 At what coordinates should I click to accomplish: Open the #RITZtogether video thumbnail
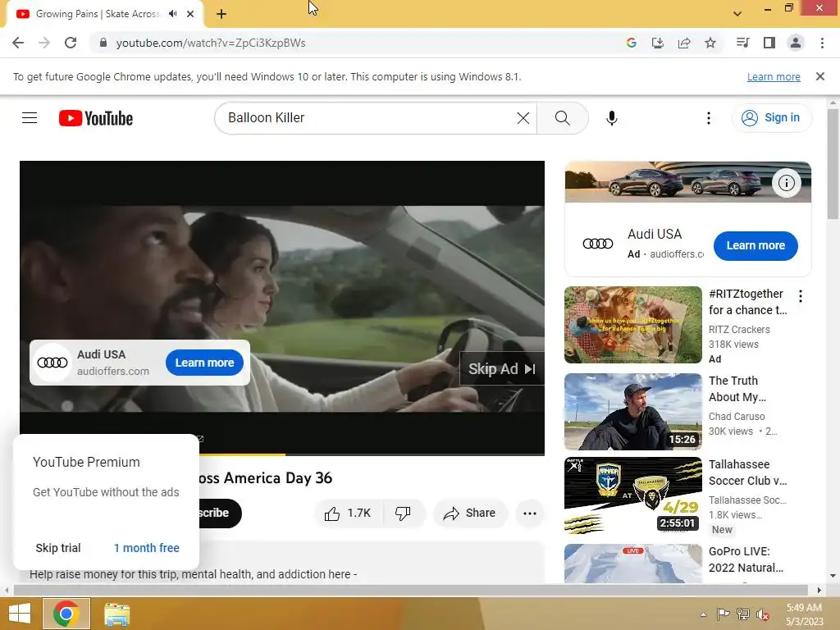click(632, 325)
